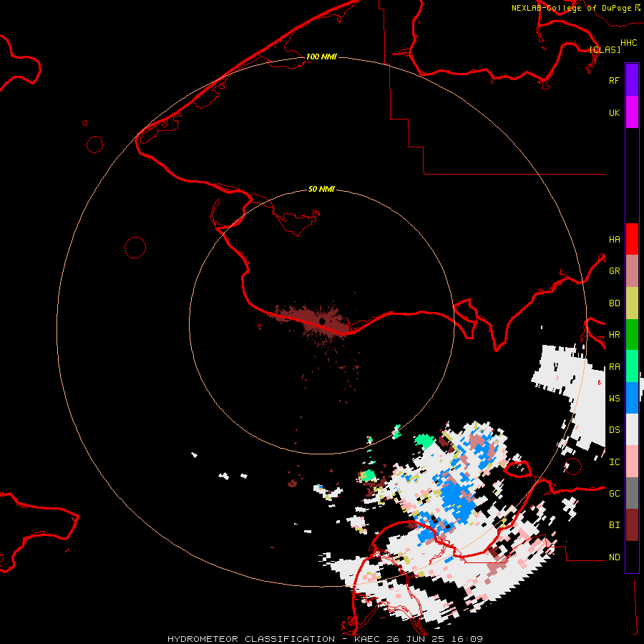Click the GC legend label
The height and width of the screenshot is (644, 644).
point(614,494)
